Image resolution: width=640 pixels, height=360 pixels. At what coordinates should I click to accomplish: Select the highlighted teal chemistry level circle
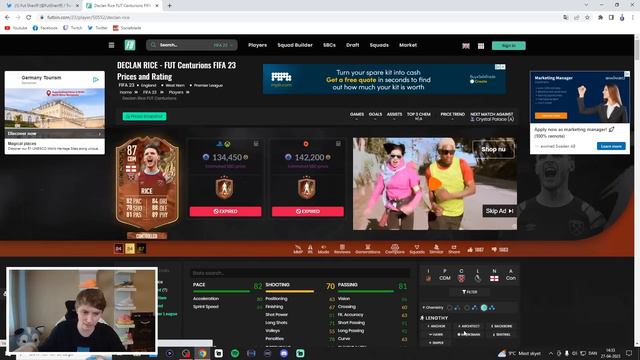pyautogui.click(x=484, y=307)
